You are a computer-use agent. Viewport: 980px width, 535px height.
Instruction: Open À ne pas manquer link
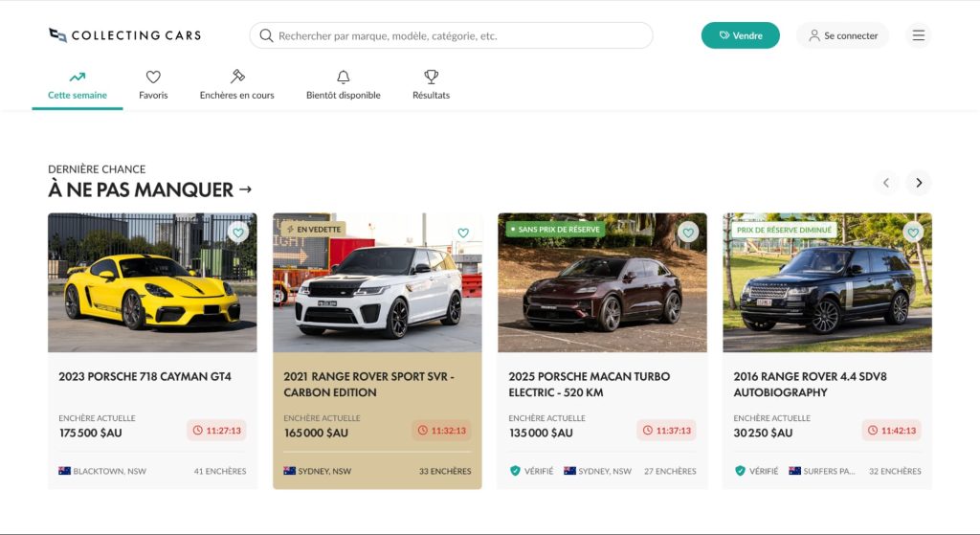150,189
